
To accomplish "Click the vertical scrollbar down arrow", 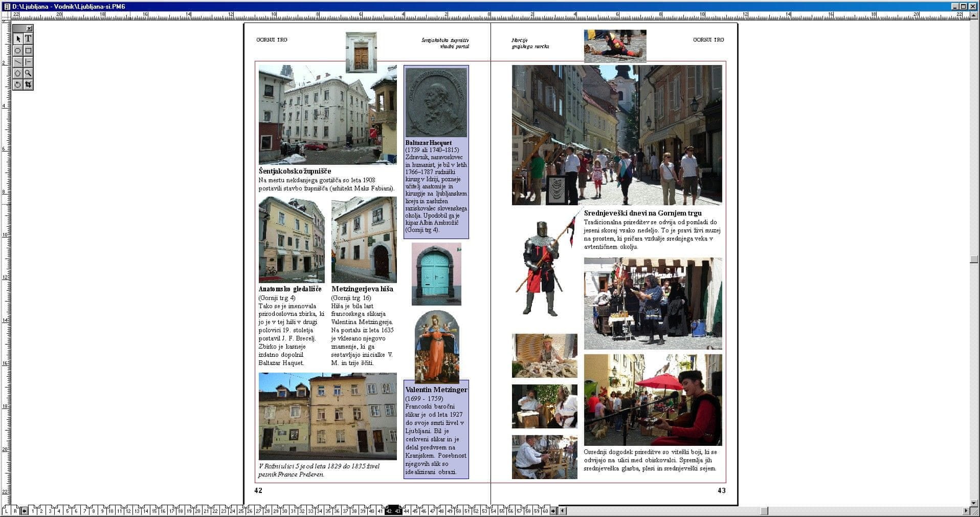I will tap(974, 503).
